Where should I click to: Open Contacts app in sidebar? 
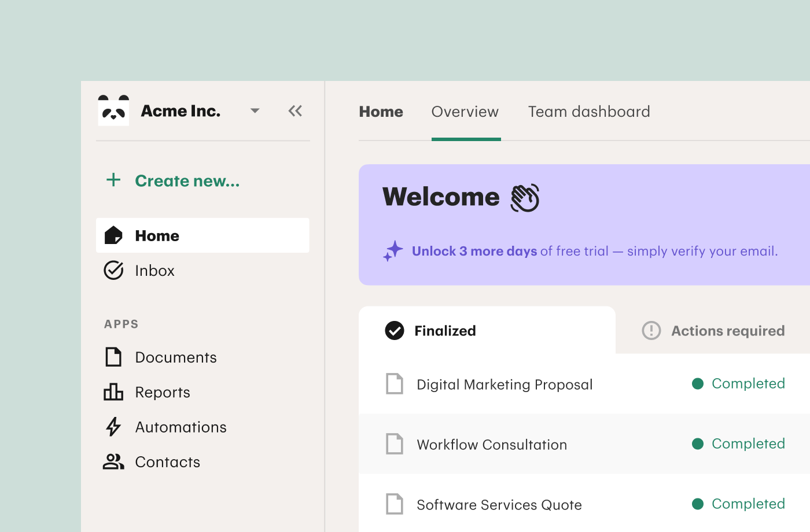pos(167,462)
